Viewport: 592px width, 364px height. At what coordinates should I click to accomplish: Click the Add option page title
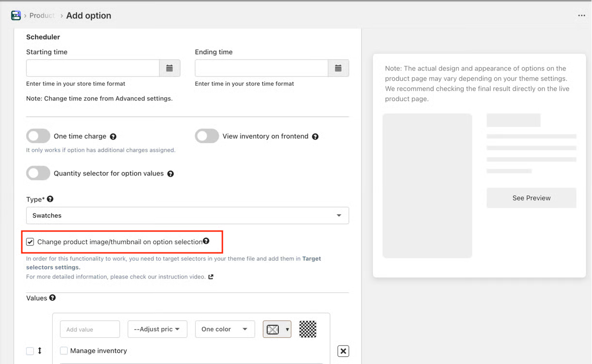pos(89,15)
